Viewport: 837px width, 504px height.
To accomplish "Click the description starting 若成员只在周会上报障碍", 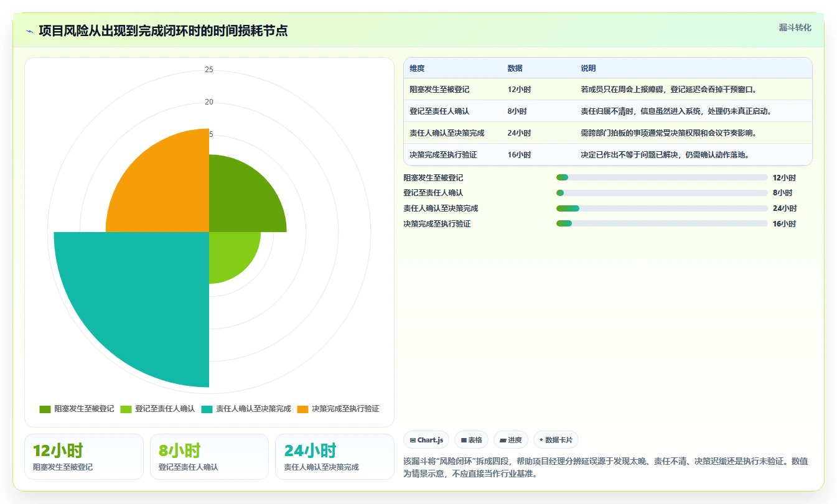I will (668, 90).
